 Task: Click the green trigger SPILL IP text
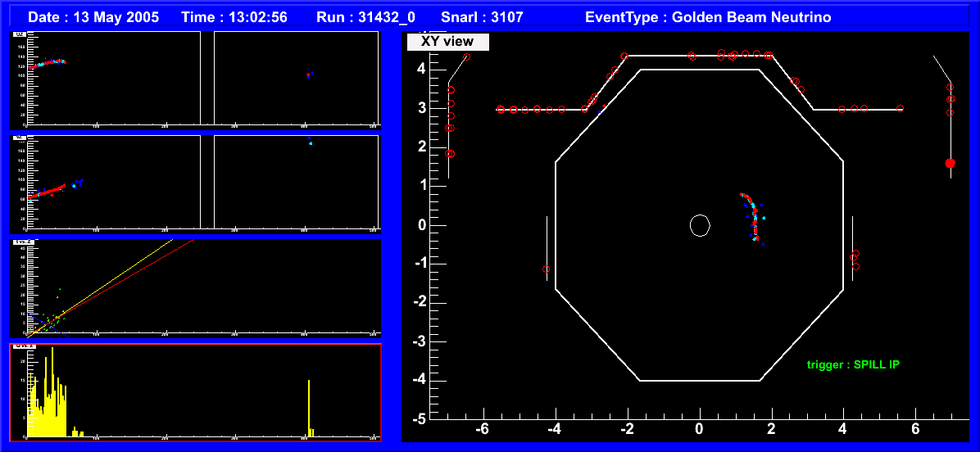pos(852,364)
